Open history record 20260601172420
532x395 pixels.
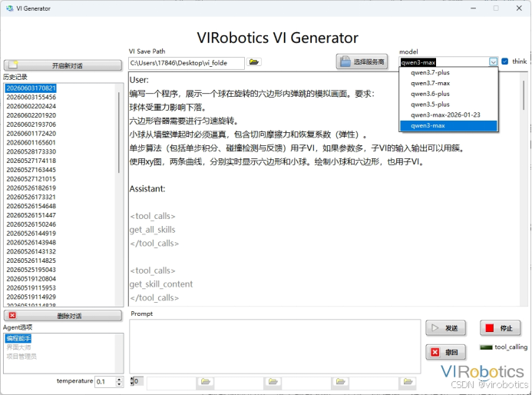click(31, 134)
